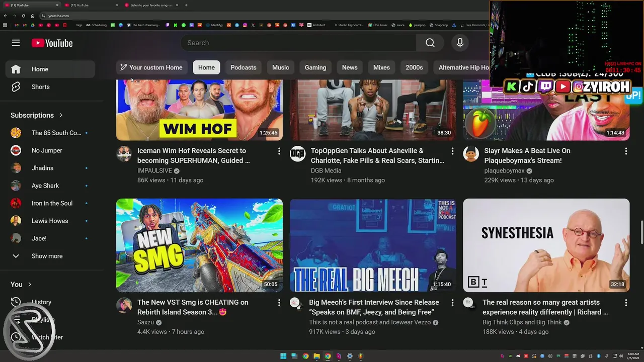Open Windows Start menu
Screen dimensions: 644x362
point(283,356)
